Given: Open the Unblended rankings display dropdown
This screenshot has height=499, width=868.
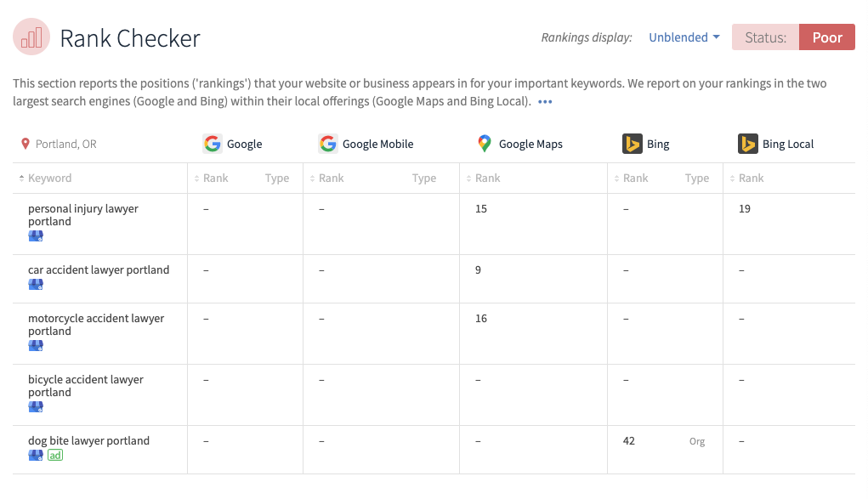Looking at the screenshot, I should (684, 37).
